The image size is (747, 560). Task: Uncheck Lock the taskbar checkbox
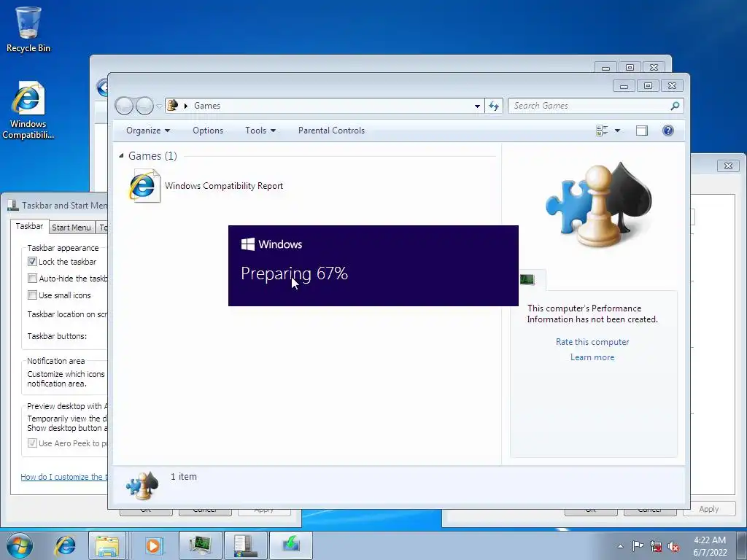(32, 262)
